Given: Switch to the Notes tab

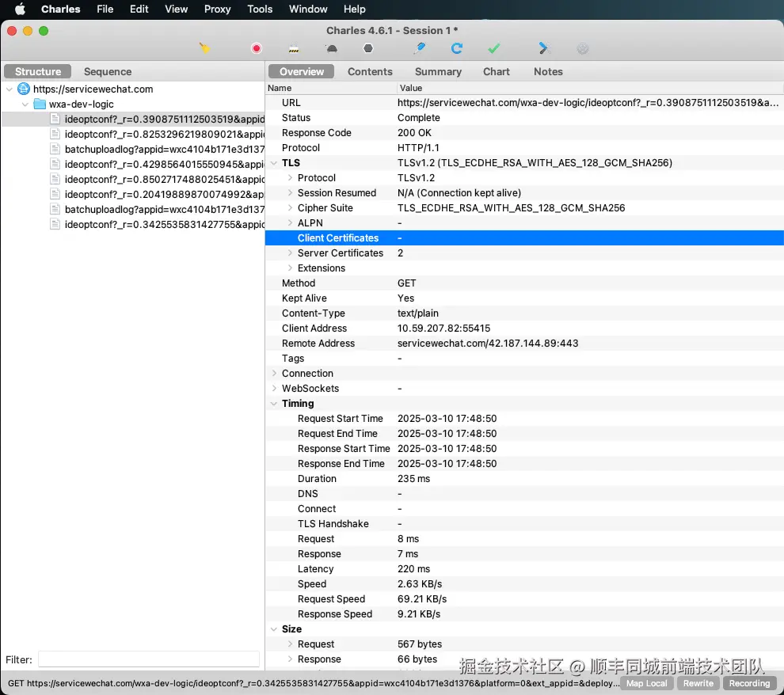Looking at the screenshot, I should point(548,71).
